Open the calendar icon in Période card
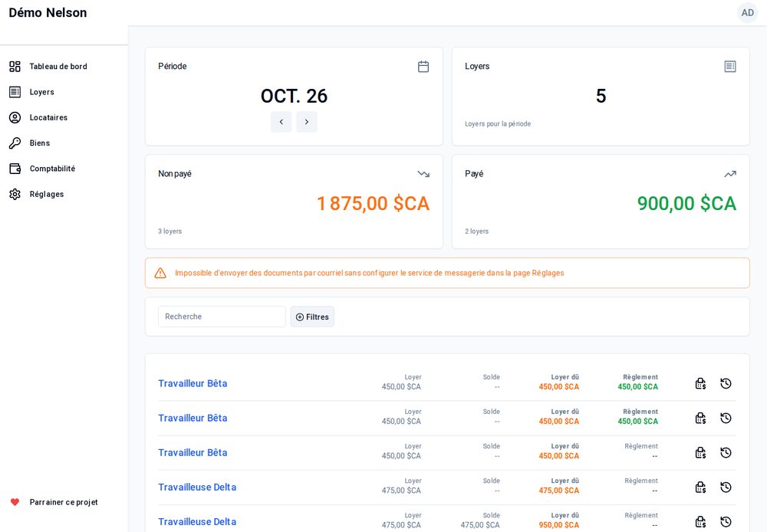The image size is (767, 532). pos(423,67)
